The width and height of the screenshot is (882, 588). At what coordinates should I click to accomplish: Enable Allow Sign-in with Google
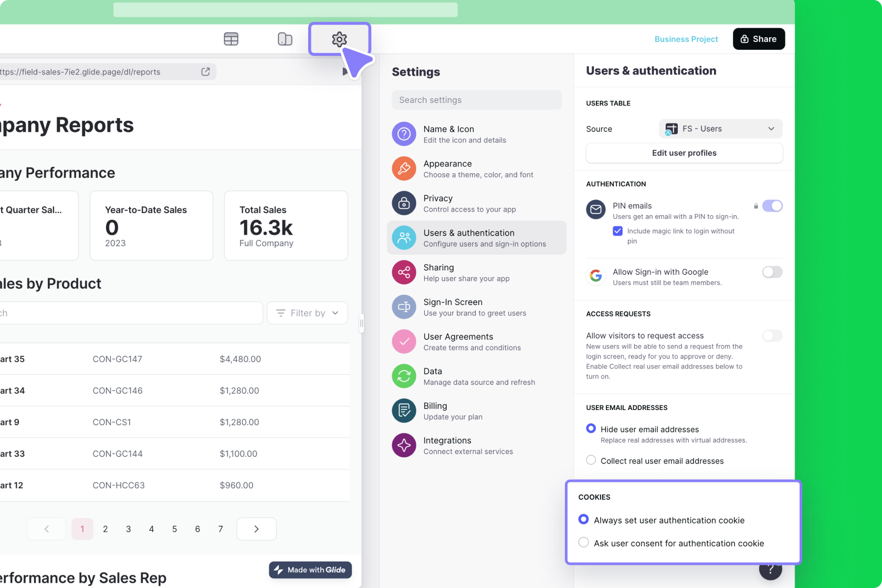[x=772, y=272]
